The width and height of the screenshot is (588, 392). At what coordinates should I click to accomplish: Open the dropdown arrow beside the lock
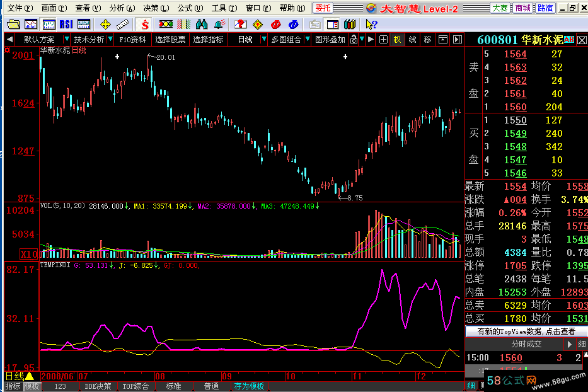pyautogui.click(x=362, y=39)
